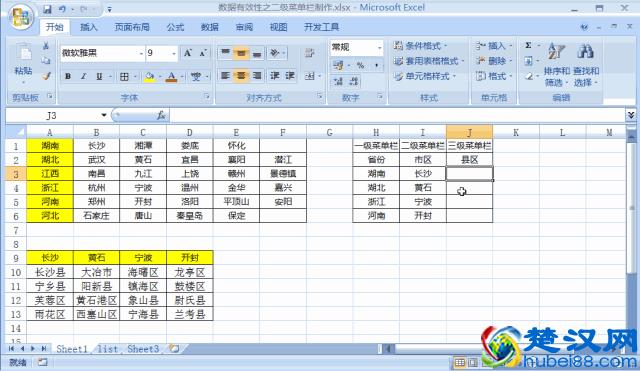Switch to Formulas (公式) tab
This screenshot has height=371, width=640.
tap(175, 27)
